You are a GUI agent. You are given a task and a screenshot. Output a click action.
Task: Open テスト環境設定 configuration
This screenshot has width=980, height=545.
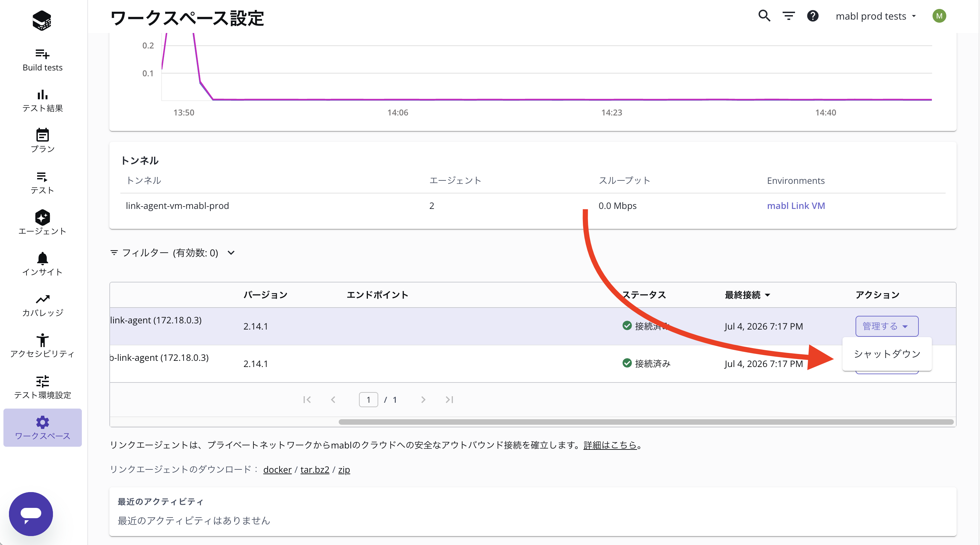click(x=42, y=387)
